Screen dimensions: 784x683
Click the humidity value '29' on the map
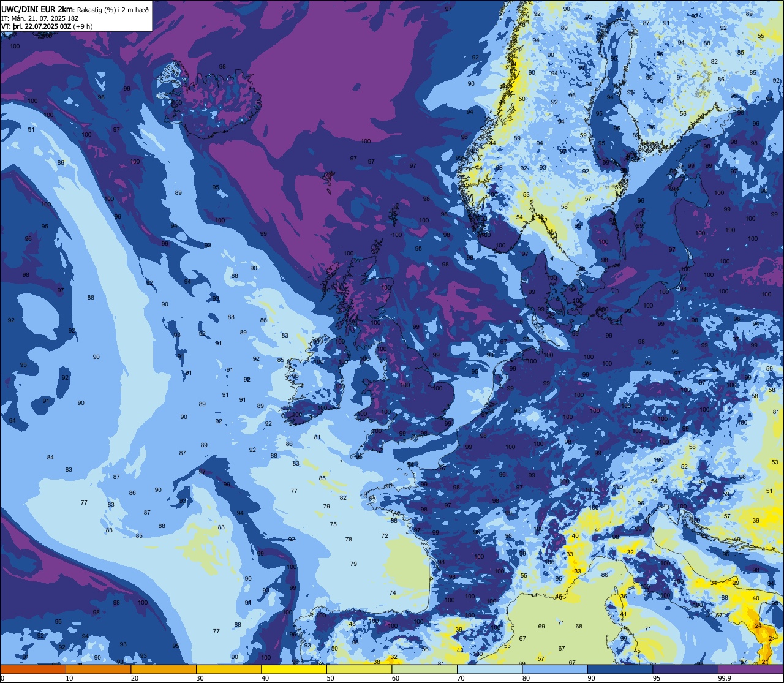tap(736, 583)
